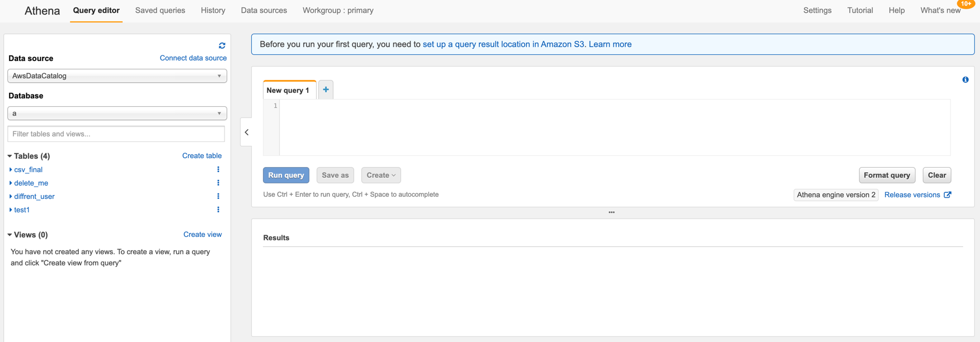Select the csv_final table name
Screen dimensions: 980x342
[29, 169]
